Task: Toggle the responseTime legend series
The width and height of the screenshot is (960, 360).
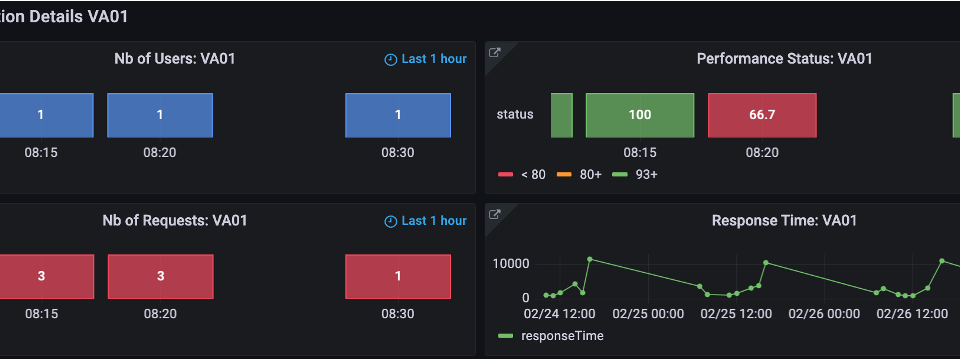Action: tap(550, 336)
